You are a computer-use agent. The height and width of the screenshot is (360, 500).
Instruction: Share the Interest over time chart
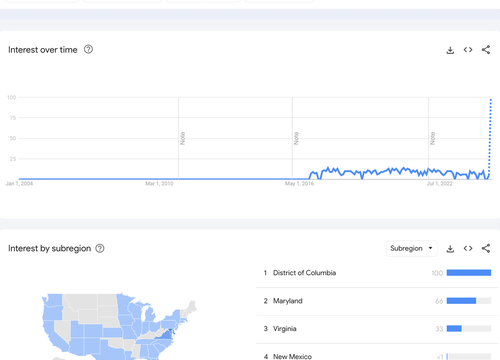tap(486, 50)
